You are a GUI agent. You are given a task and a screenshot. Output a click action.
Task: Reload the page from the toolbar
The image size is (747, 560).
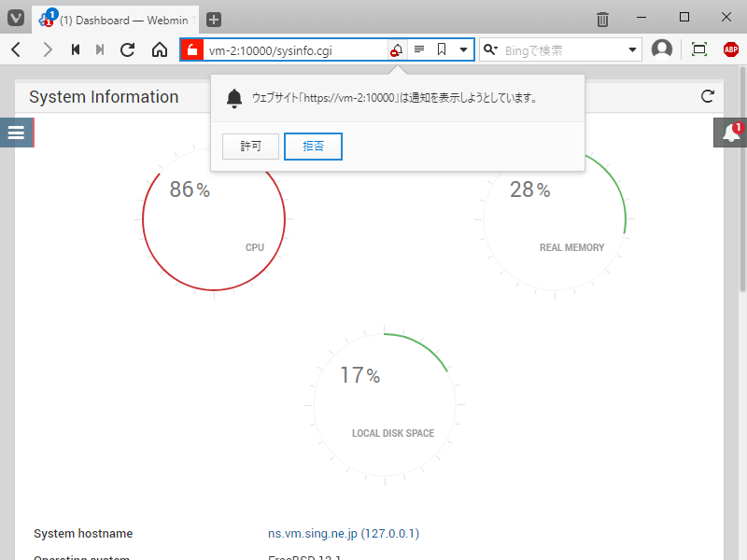(128, 49)
